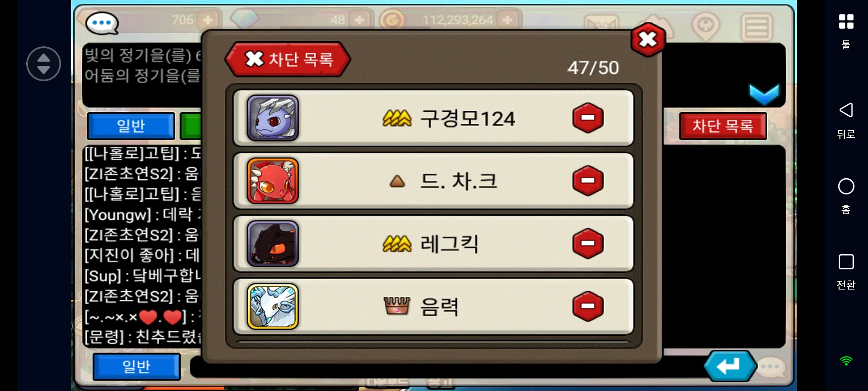The height and width of the screenshot is (391, 868).
Task: Expand chat with the blue chevron arrow
Action: point(764,94)
